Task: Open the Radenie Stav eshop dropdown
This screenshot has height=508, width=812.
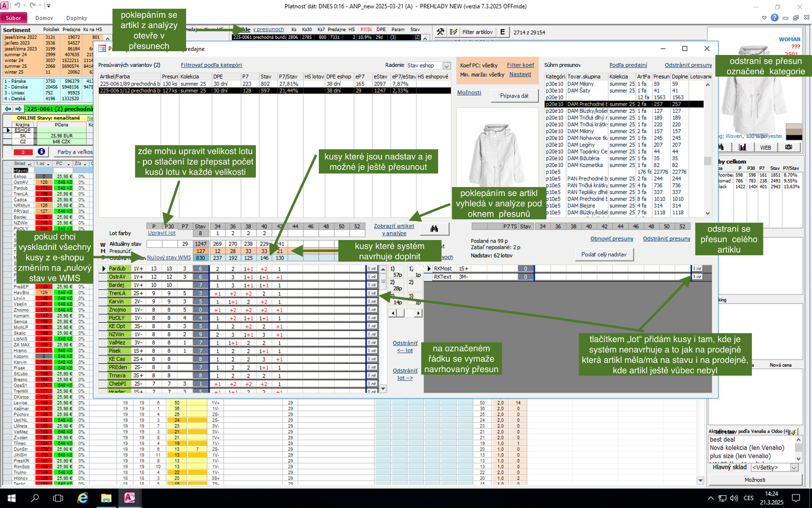Action: pyautogui.click(x=447, y=66)
